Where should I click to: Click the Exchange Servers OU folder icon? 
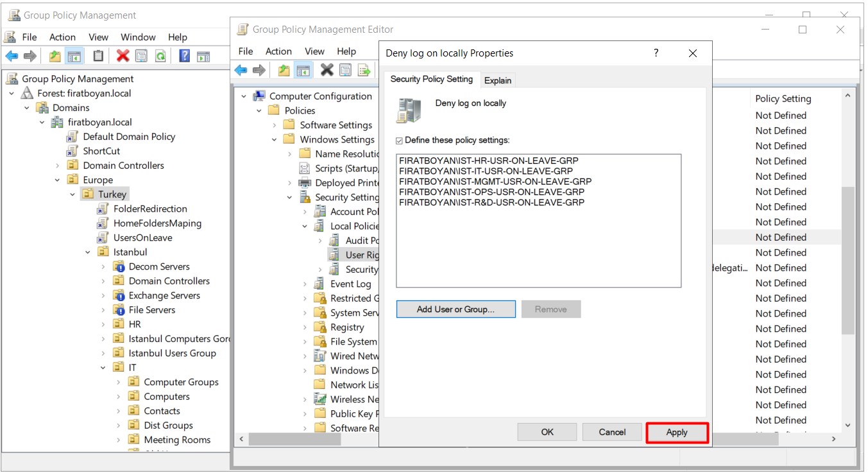(119, 295)
